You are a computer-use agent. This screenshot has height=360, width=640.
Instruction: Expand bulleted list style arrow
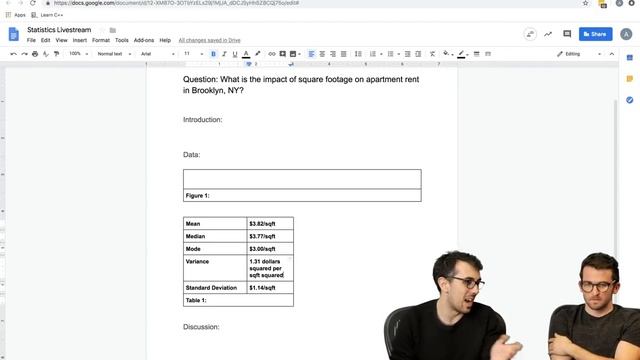click(x=399, y=54)
